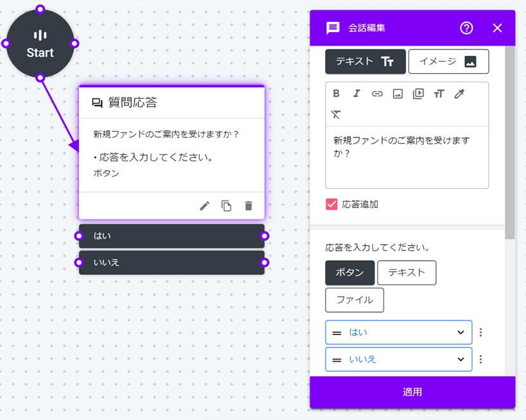Select the 質問応答 node title
The image size is (526, 420).
pyautogui.click(x=133, y=103)
